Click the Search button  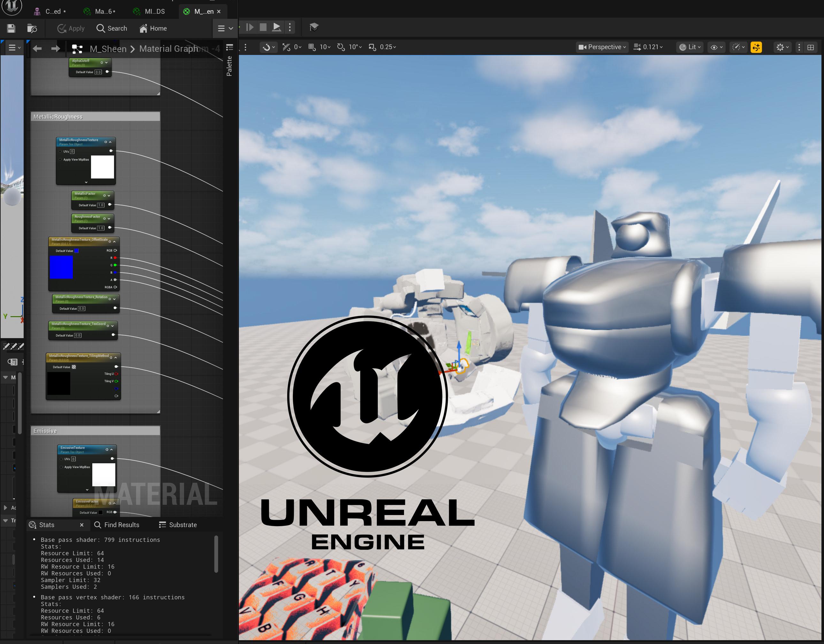(112, 28)
